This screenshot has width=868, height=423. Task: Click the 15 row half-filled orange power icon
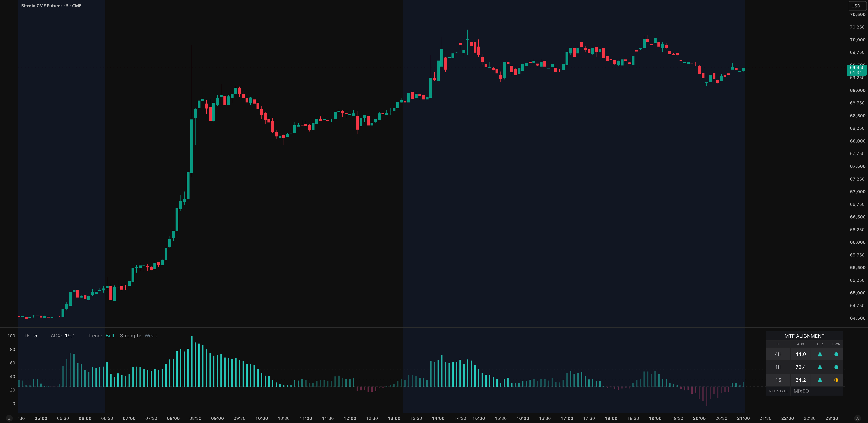[x=836, y=380]
